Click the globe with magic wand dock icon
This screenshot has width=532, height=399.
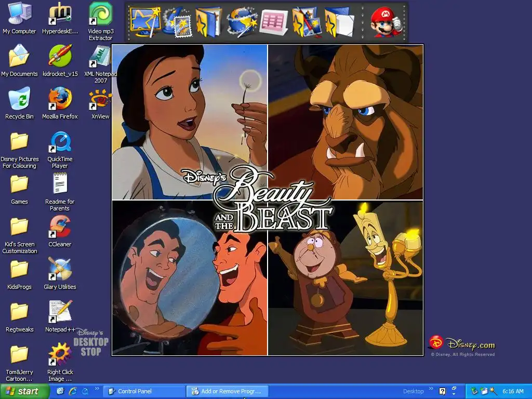click(241, 22)
